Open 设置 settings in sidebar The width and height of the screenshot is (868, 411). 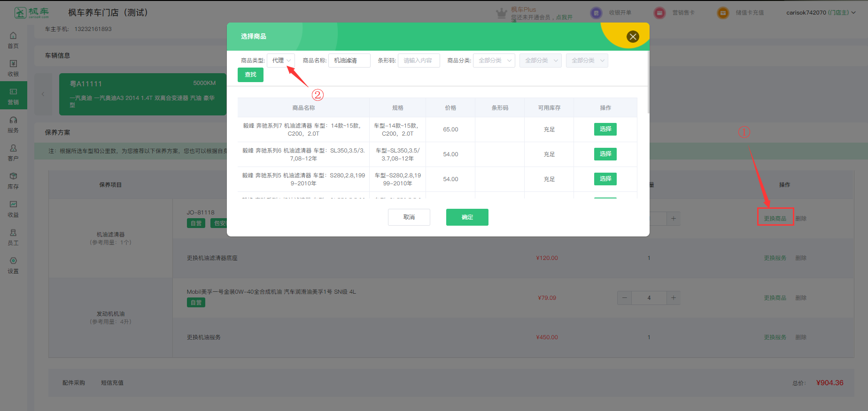13,265
